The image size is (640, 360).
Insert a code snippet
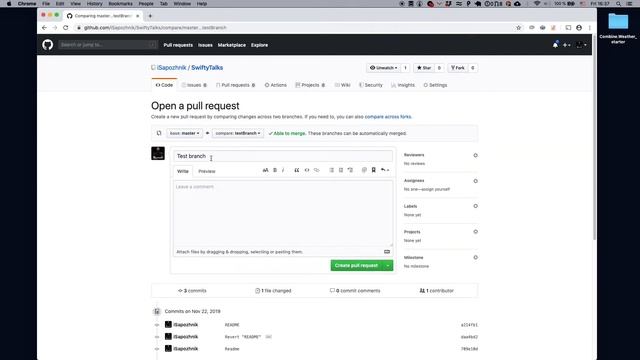coord(307,170)
